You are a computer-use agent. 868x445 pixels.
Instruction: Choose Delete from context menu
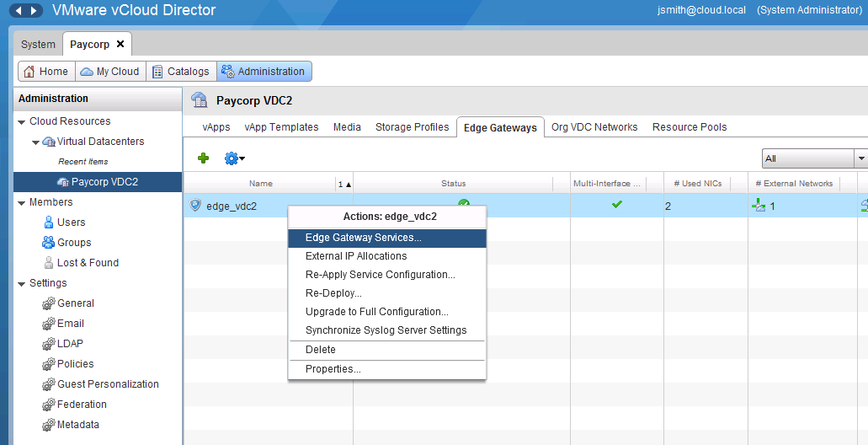point(387,350)
